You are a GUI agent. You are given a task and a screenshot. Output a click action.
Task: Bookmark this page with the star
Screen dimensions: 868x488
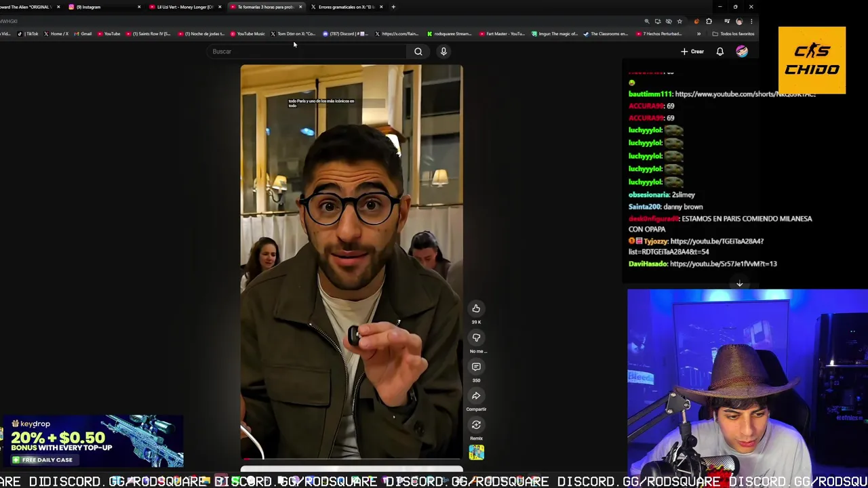click(x=679, y=21)
